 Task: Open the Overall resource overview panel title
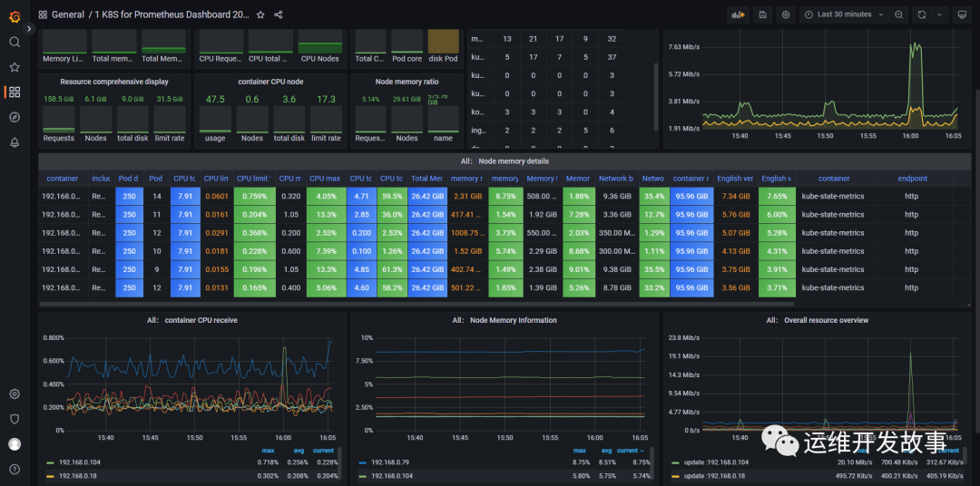[x=818, y=320]
